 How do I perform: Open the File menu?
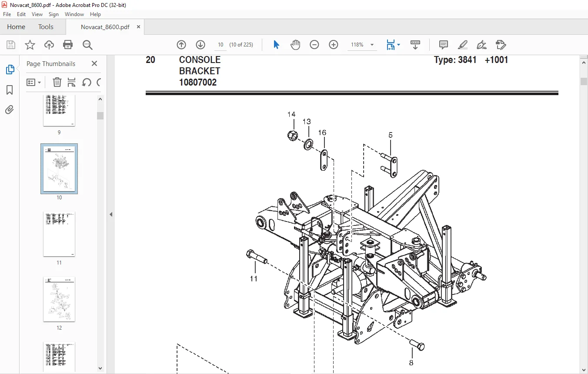click(7, 14)
